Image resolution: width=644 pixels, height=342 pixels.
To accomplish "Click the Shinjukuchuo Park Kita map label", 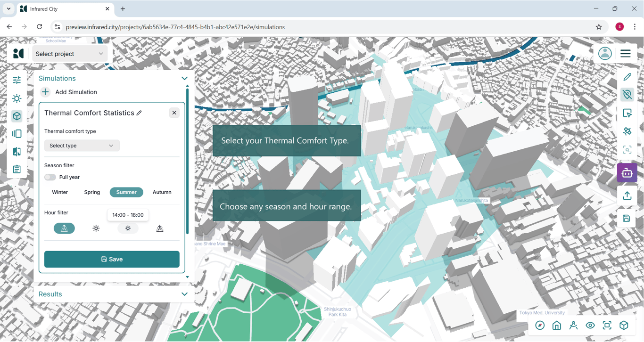I will [338, 312].
